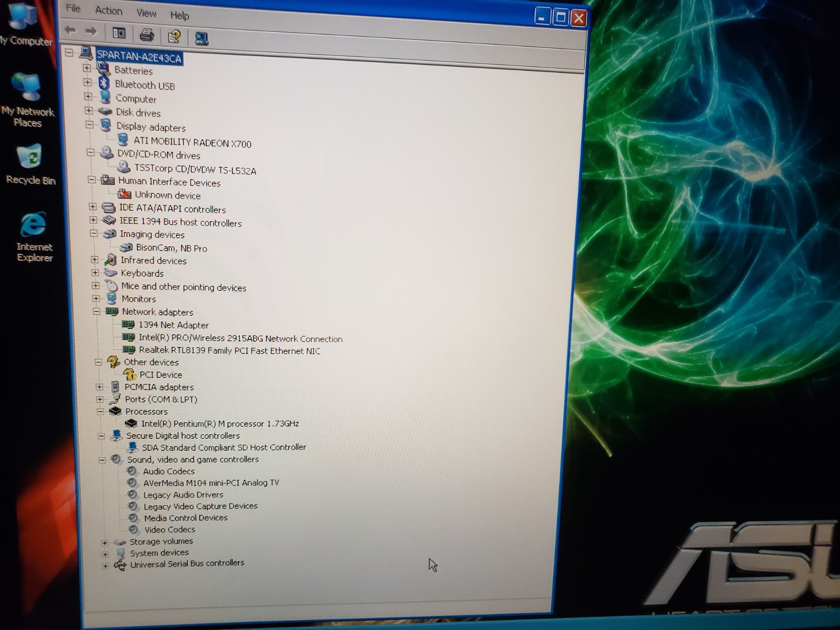Click Scan for hardware changes icon
840x630 pixels.
point(201,38)
